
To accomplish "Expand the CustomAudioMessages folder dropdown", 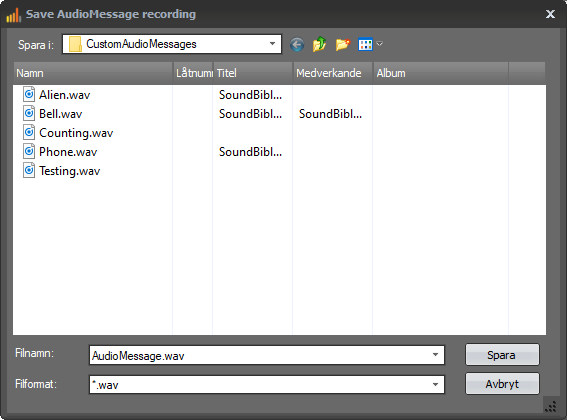I will 272,44.
